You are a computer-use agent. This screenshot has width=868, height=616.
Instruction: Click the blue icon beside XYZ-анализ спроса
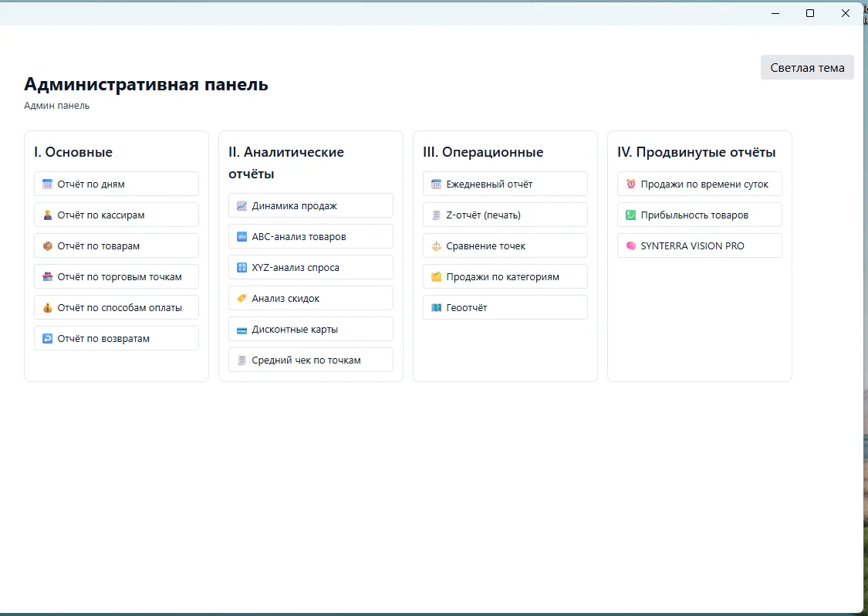click(242, 268)
